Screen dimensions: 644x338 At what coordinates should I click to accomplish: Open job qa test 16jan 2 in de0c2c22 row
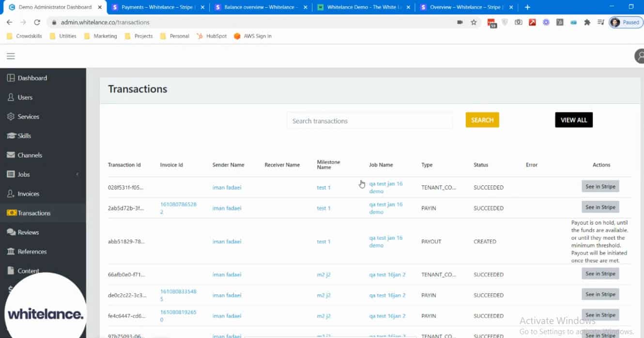point(387,295)
